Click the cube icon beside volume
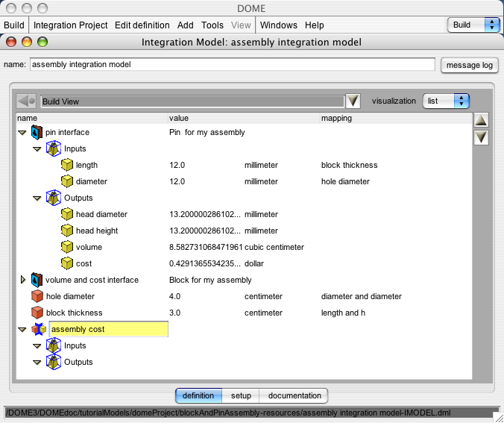Image resolution: width=504 pixels, height=423 pixels. tap(67, 247)
